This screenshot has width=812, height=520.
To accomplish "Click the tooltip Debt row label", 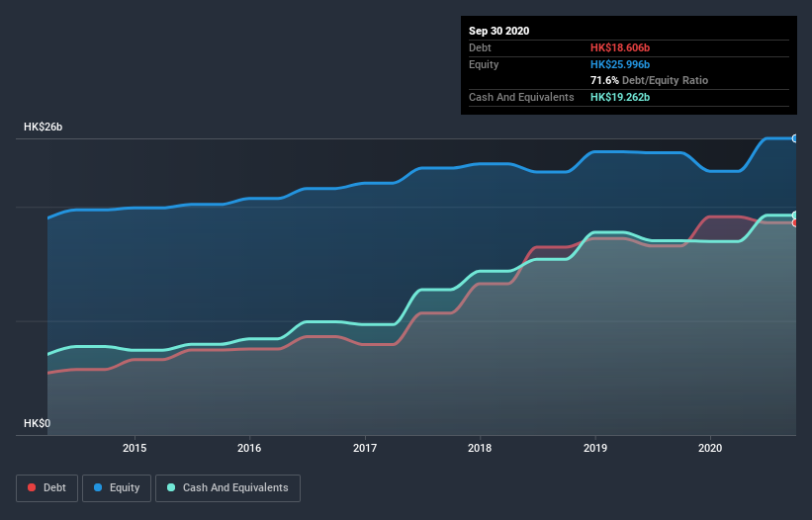I will [480, 47].
